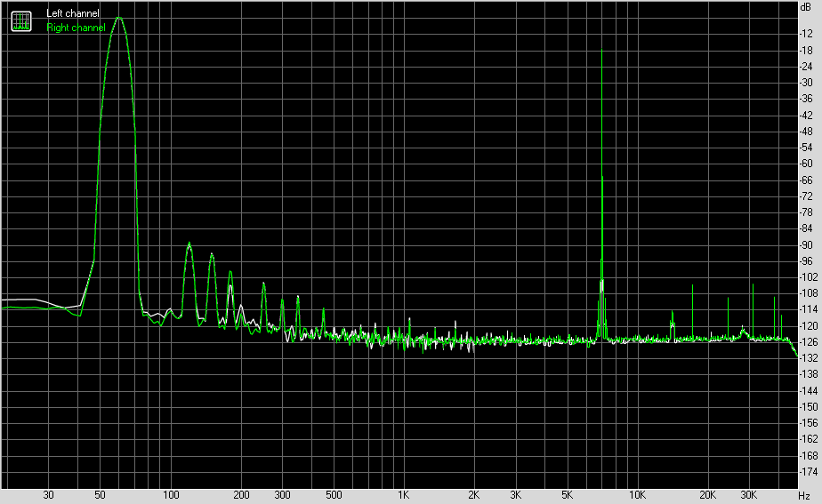
Task: Click the -66 dB axis label
Action: coord(806,180)
